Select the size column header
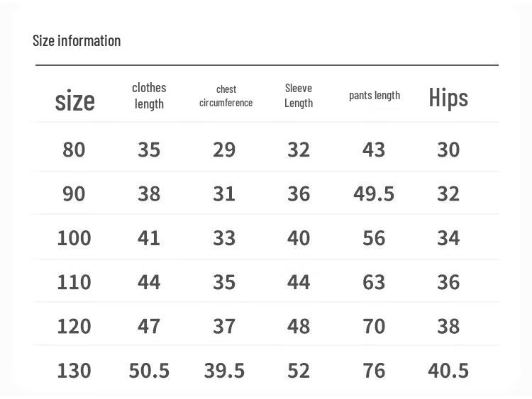This screenshot has height=399, width=532. pos(75,101)
